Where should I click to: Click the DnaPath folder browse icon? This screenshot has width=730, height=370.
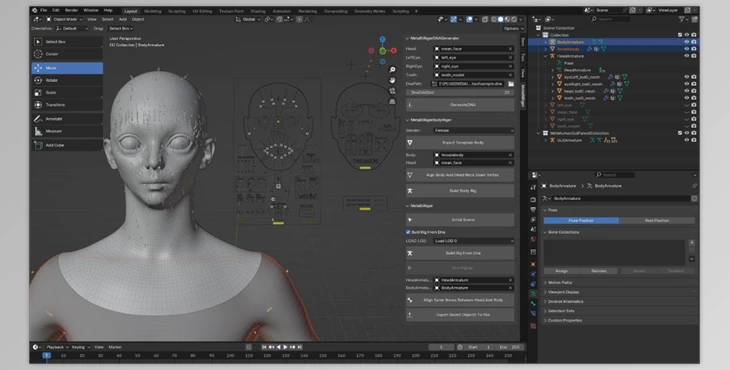click(511, 84)
